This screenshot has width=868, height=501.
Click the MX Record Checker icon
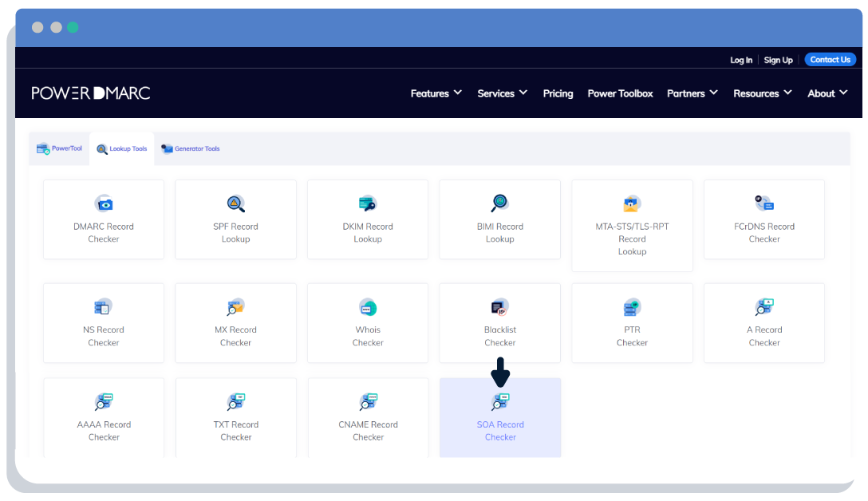(236, 306)
